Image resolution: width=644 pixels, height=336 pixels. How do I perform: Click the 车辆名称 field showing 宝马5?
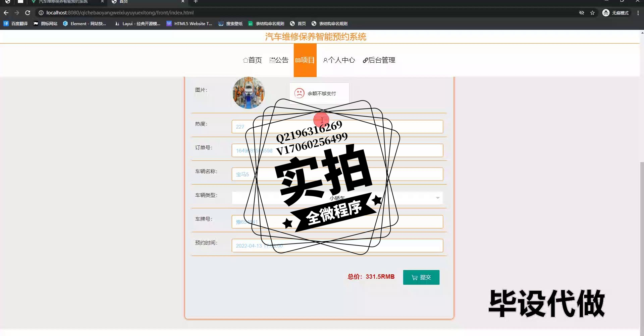(337, 174)
